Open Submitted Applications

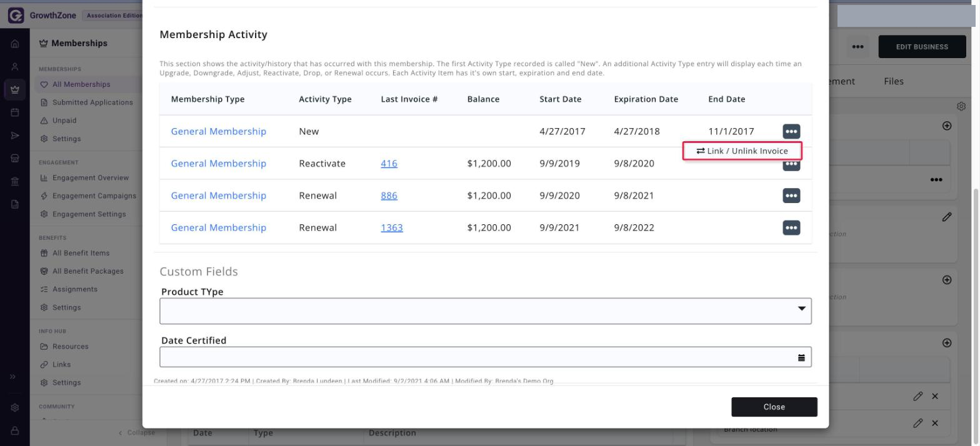(x=92, y=102)
